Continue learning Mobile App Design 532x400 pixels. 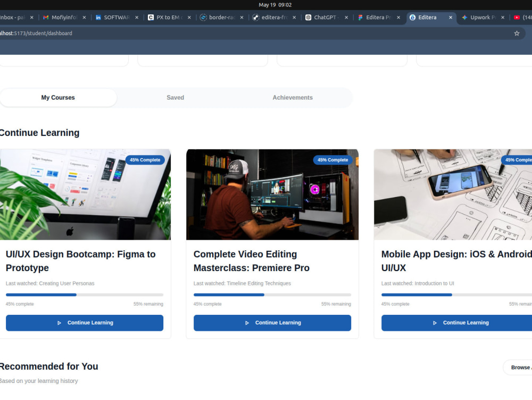456,323
